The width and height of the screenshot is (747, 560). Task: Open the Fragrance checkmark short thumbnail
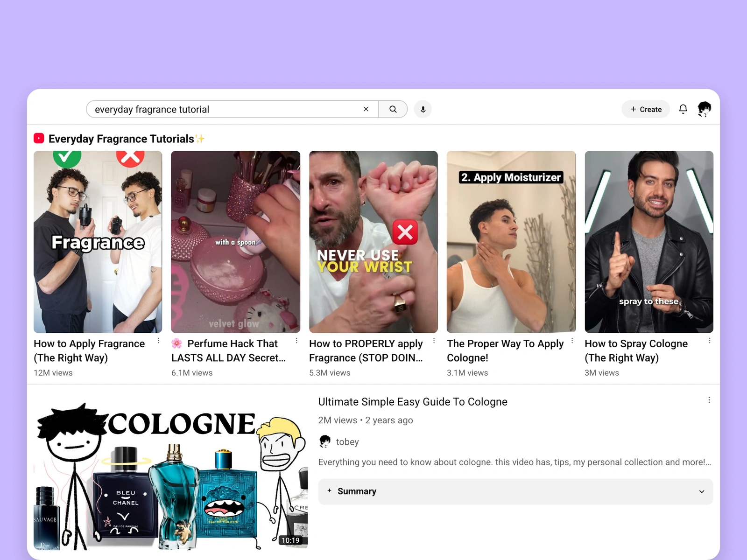pos(98,242)
